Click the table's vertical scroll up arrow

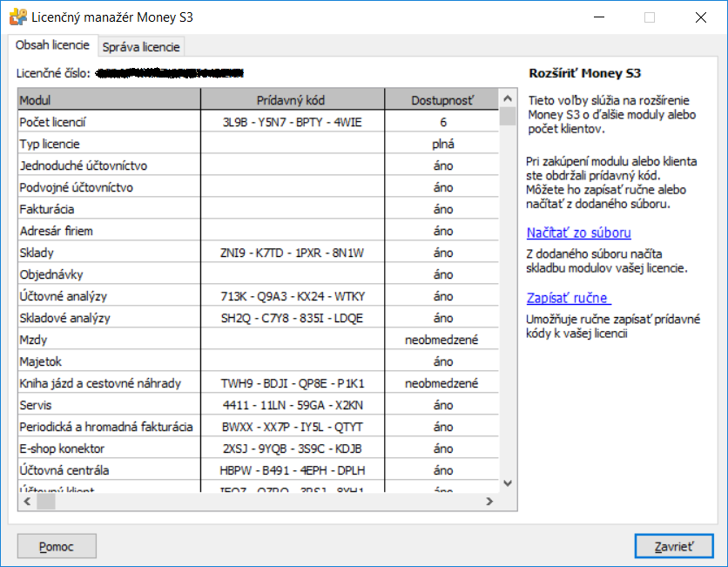click(508, 98)
